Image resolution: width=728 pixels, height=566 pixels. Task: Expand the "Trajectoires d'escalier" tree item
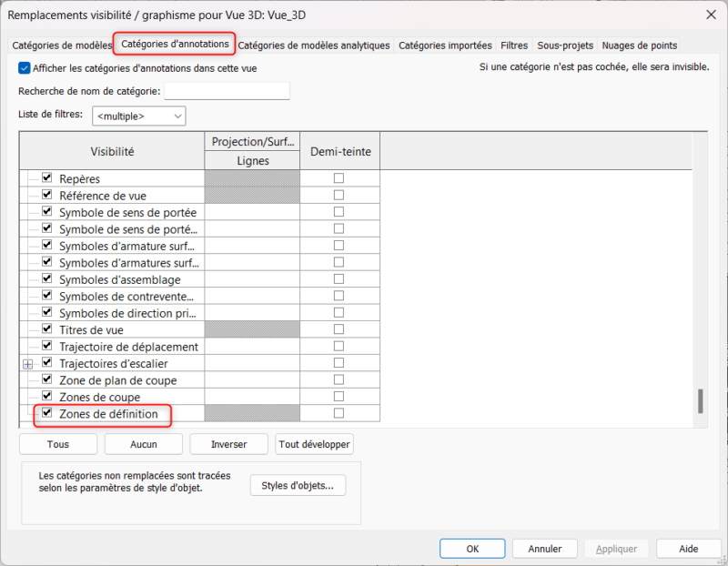pos(27,363)
